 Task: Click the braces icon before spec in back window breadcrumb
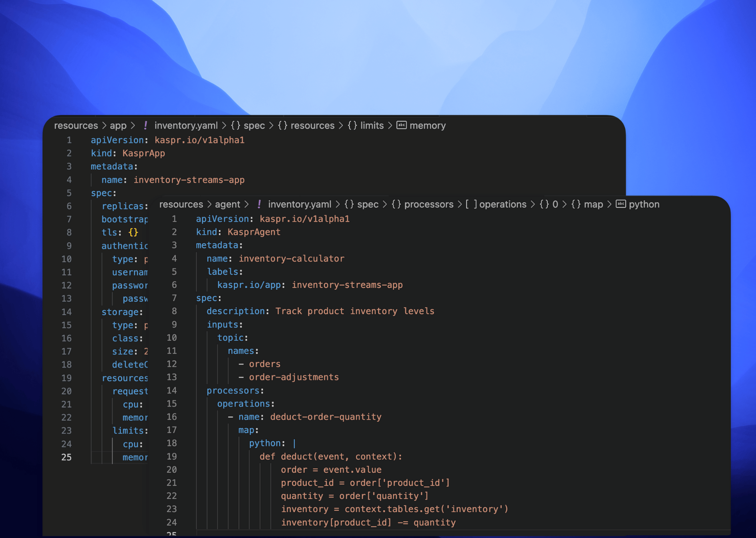click(x=235, y=126)
